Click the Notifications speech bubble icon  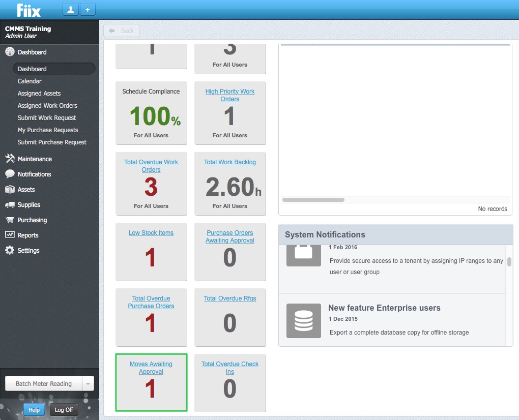pyautogui.click(x=10, y=174)
